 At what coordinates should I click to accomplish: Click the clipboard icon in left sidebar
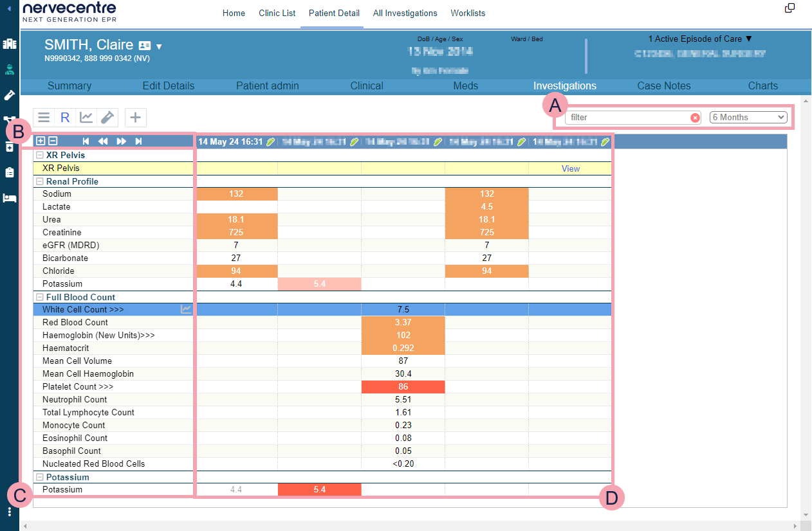click(x=9, y=172)
